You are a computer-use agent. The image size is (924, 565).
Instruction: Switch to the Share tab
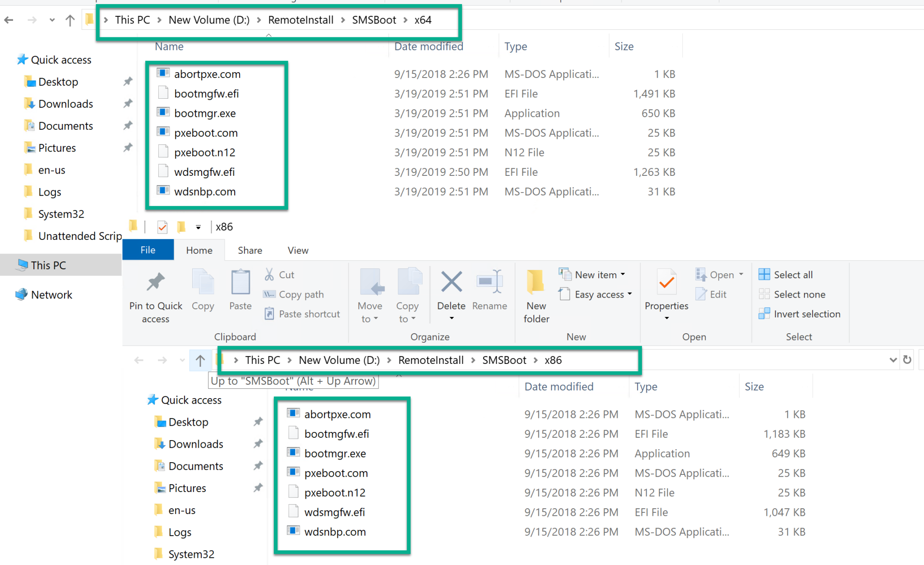[x=249, y=250]
